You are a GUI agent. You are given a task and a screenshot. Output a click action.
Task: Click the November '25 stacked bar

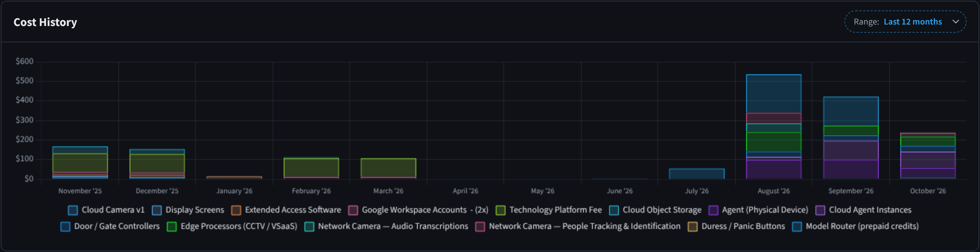(80, 162)
